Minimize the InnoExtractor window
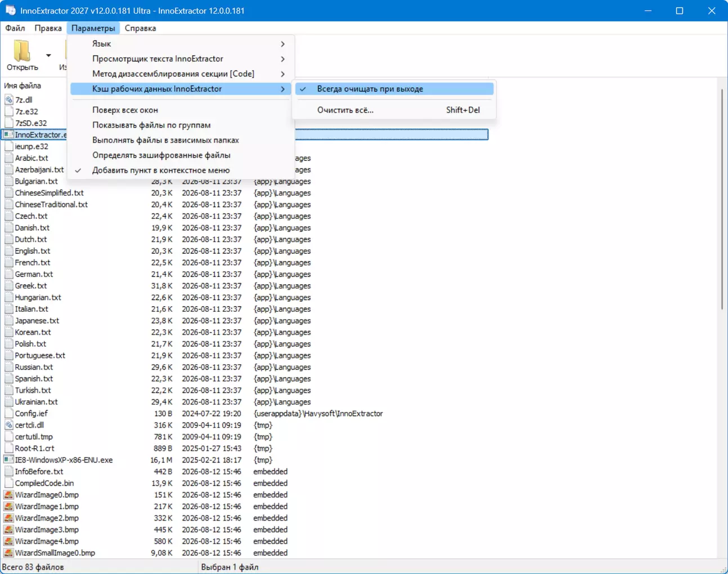The width and height of the screenshot is (728, 574). tap(648, 11)
